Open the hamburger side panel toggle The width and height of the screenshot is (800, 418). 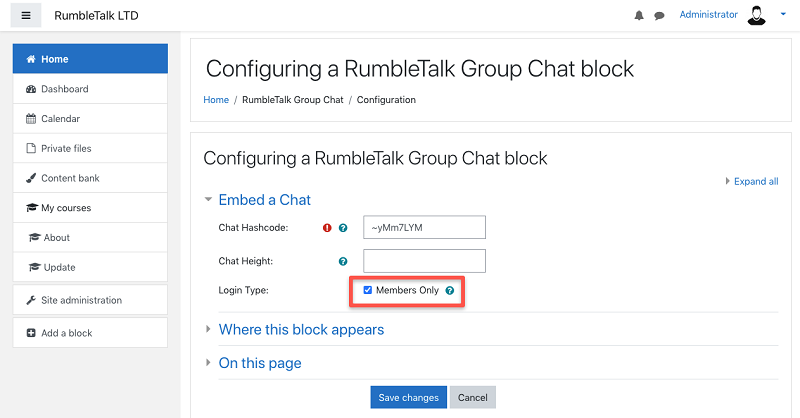pos(26,15)
